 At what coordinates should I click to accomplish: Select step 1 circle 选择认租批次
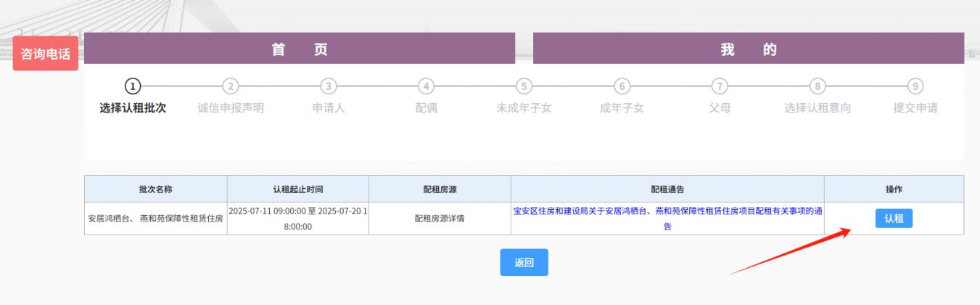133,86
